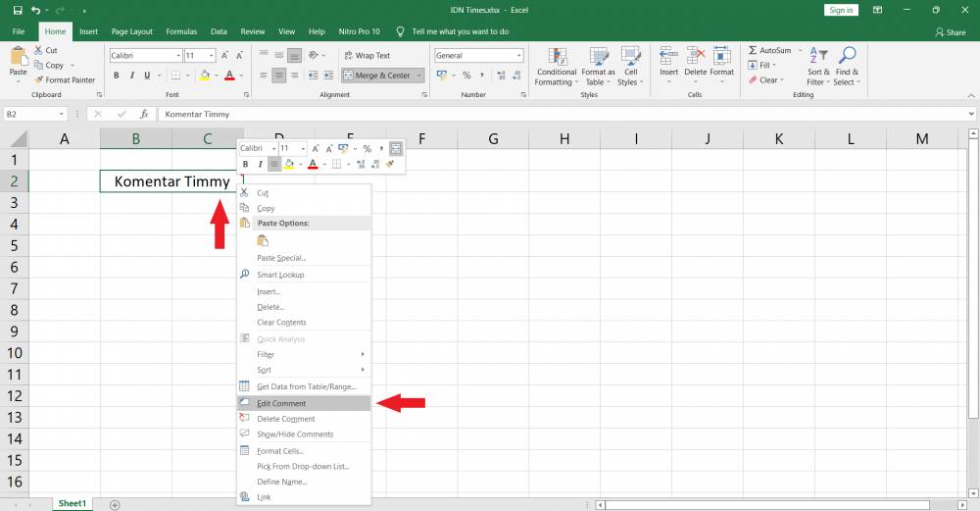The width and height of the screenshot is (980, 511).
Task: Toggle Underline in the ribbon
Action: coord(147,76)
